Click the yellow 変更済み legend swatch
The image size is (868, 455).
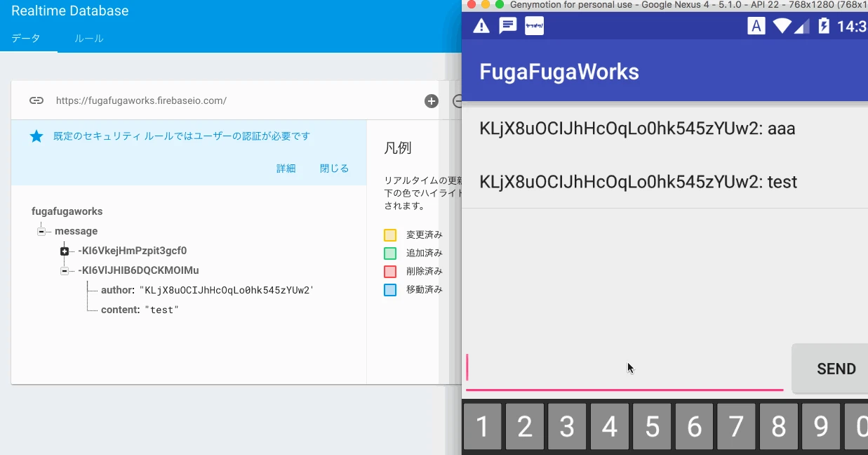tap(390, 235)
